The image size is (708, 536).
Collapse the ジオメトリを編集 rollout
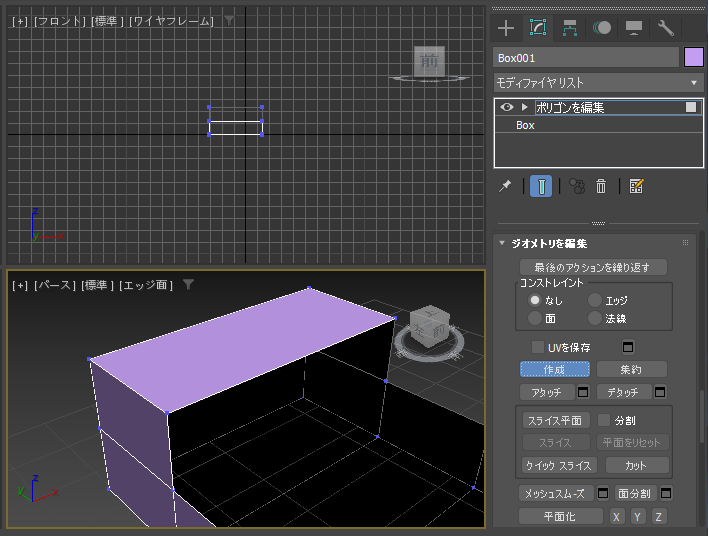click(502, 243)
